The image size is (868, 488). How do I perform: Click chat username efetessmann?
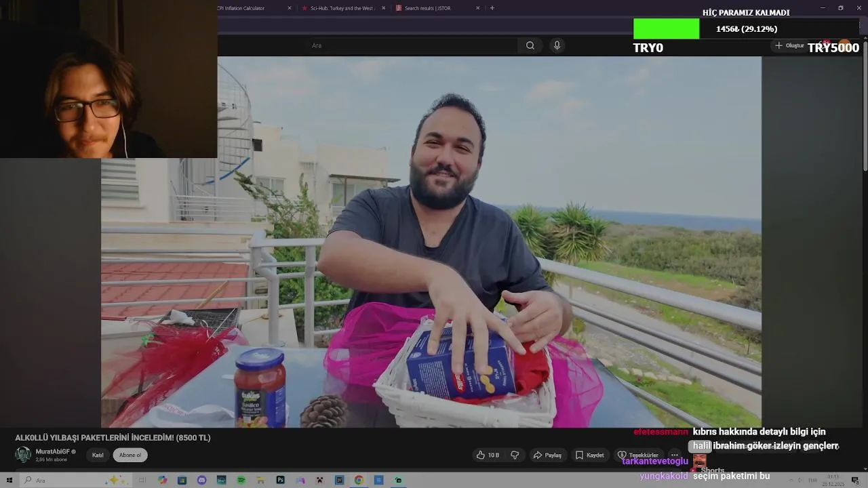click(660, 432)
